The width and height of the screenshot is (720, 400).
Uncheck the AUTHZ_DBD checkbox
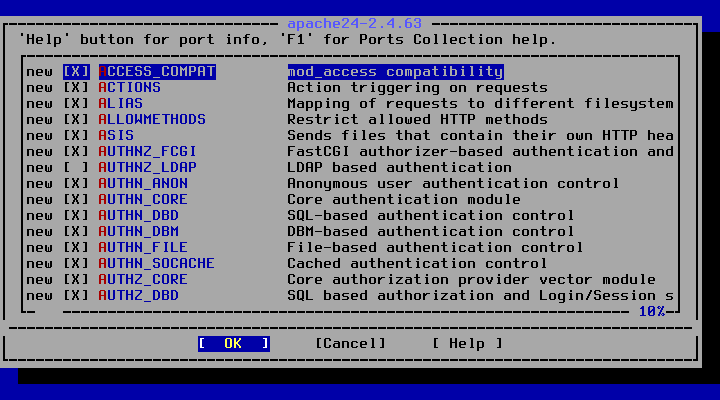tap(76, 296)
